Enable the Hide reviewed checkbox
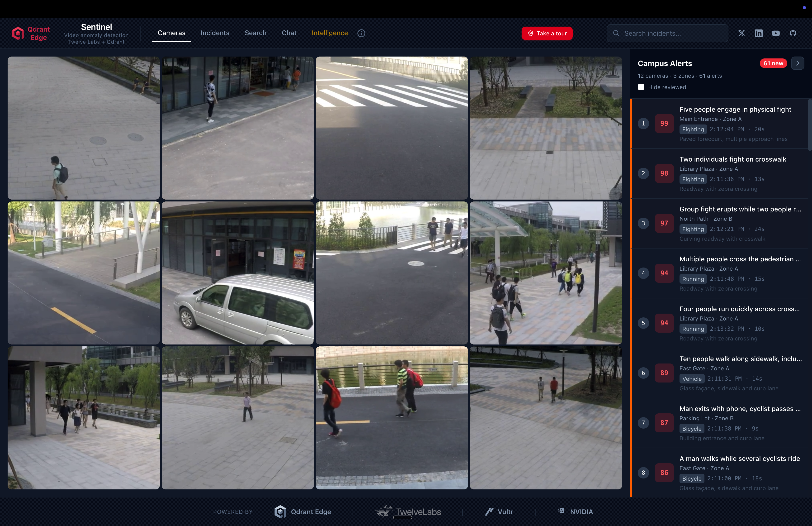 pyautogui.click(x=641, y=87)
